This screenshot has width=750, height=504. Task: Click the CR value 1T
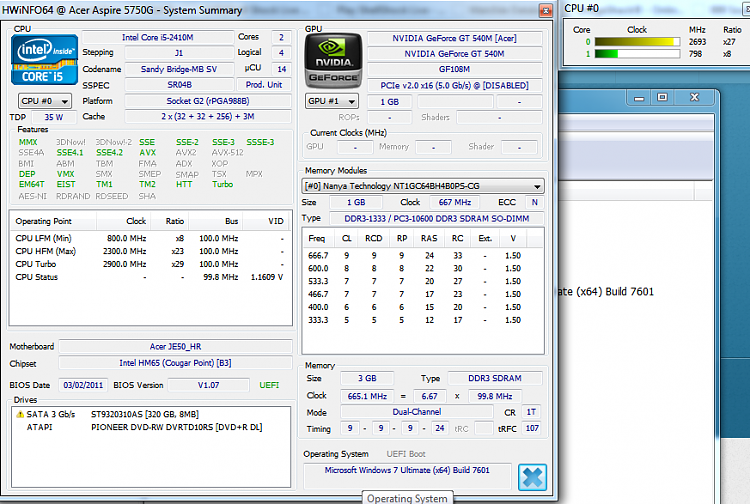(531, 412)
